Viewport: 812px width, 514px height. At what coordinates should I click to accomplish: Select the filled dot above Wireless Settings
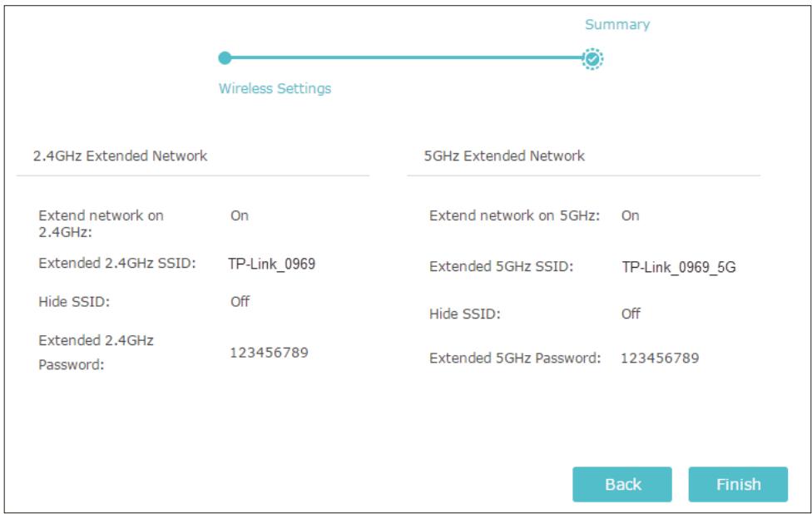tap(223, 57)
